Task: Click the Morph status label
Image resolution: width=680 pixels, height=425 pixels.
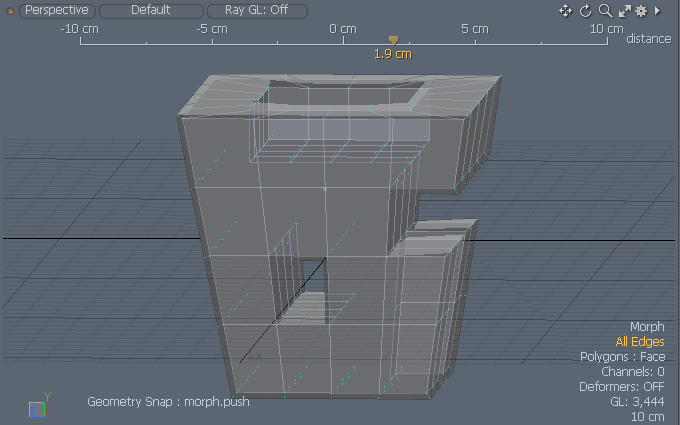Action: 647,327
